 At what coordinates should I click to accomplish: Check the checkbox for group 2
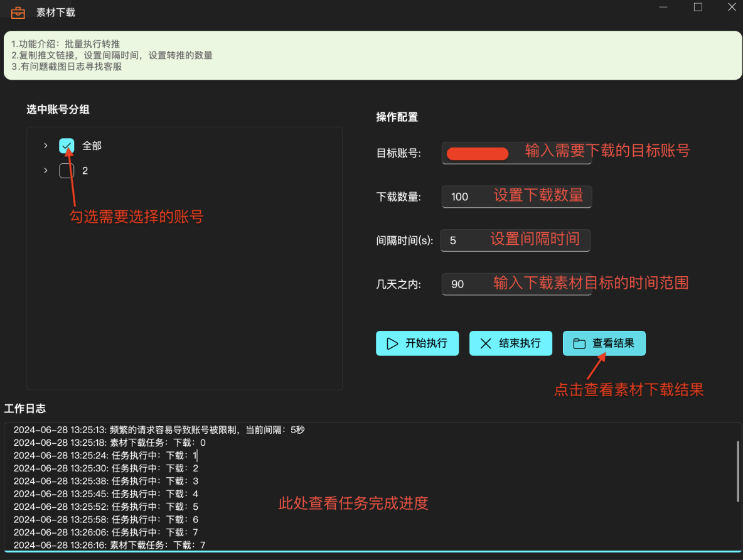tap(67, 171)
